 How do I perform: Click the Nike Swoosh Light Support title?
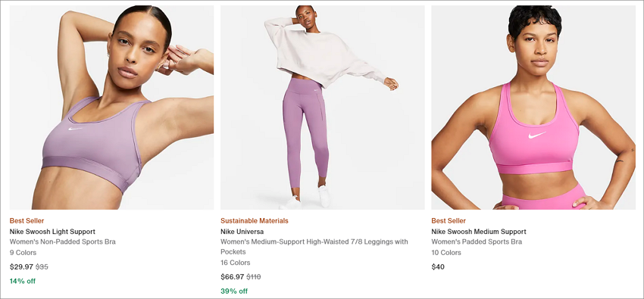pos(52,232)
